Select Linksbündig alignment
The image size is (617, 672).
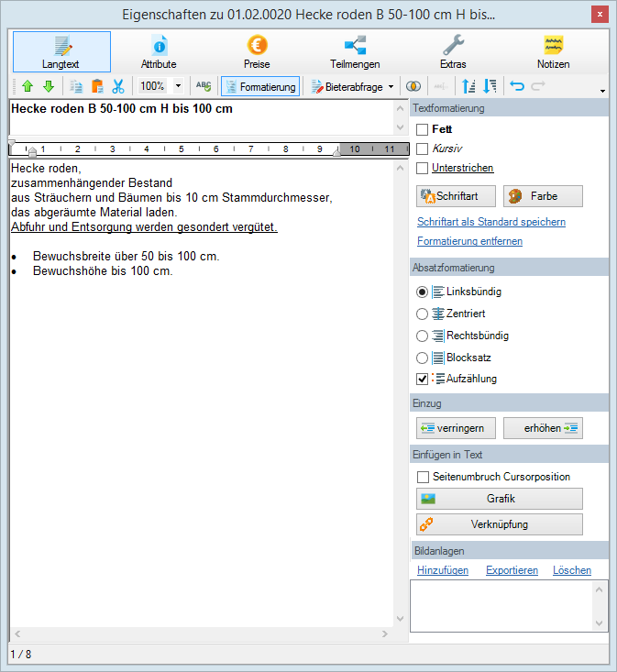pyautogui.click(x=423, y=292)
